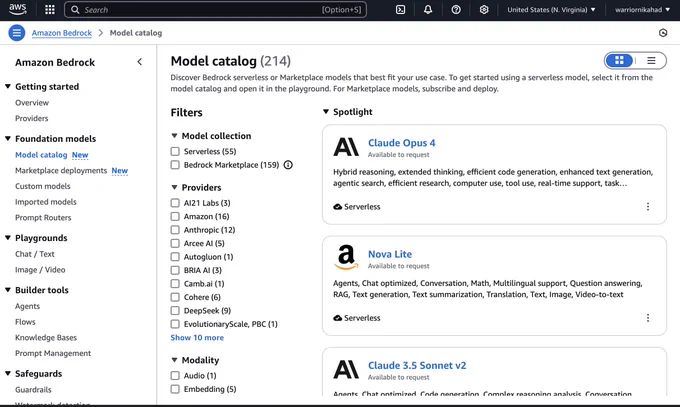The image size is (680, 407).
Task: Collapse the Playgrounds section
Action: (8, 238)
